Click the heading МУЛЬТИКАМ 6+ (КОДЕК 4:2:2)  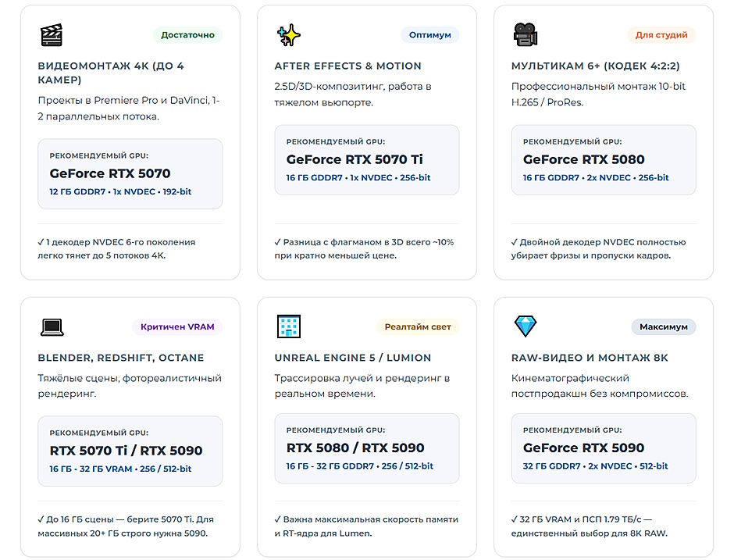point(596,66)
